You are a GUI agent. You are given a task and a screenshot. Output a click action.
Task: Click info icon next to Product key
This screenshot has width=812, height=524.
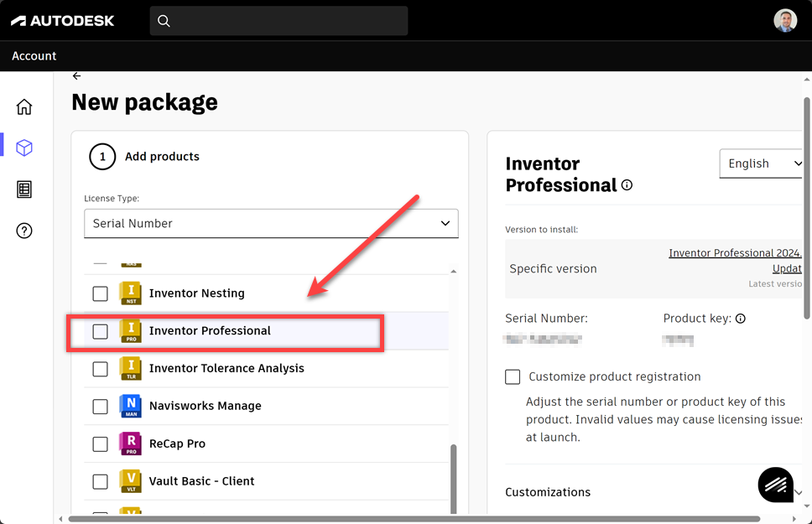741,319
